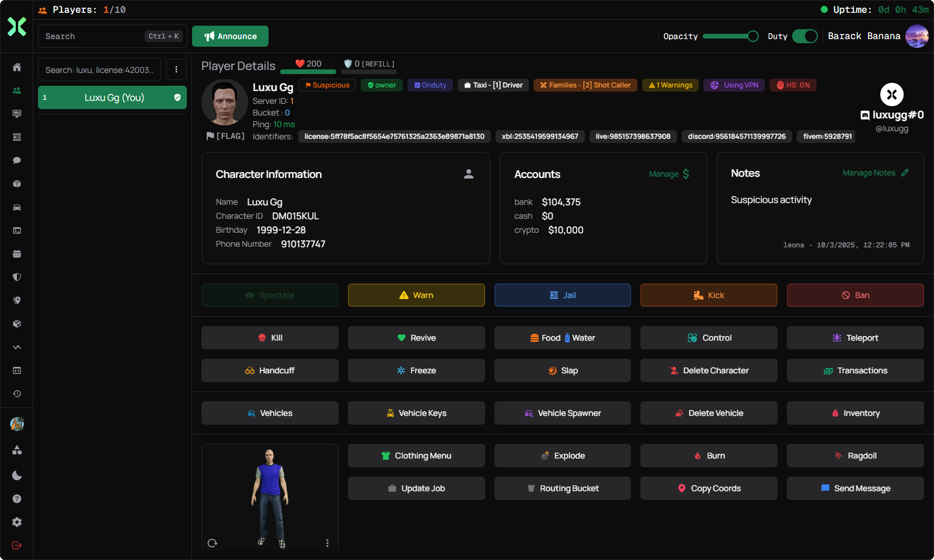Click the FLAG link
This screenshot has height=560, width=934.
(x=226, y=136)
